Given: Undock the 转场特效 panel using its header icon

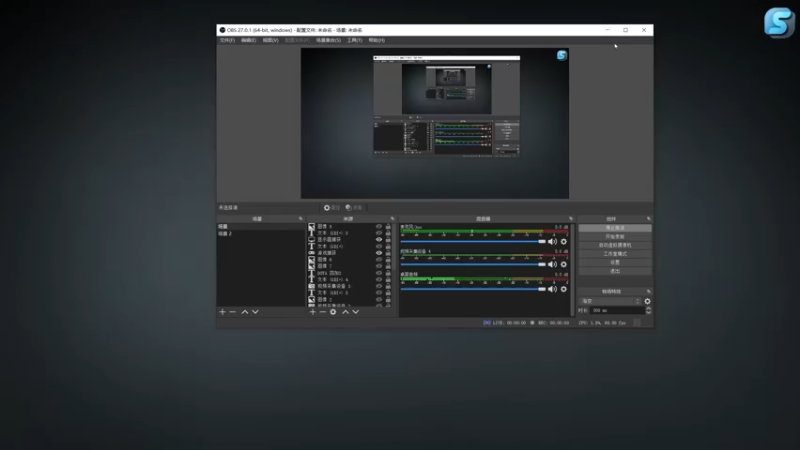Looking at the screenshot, I should tap(648, 291).
